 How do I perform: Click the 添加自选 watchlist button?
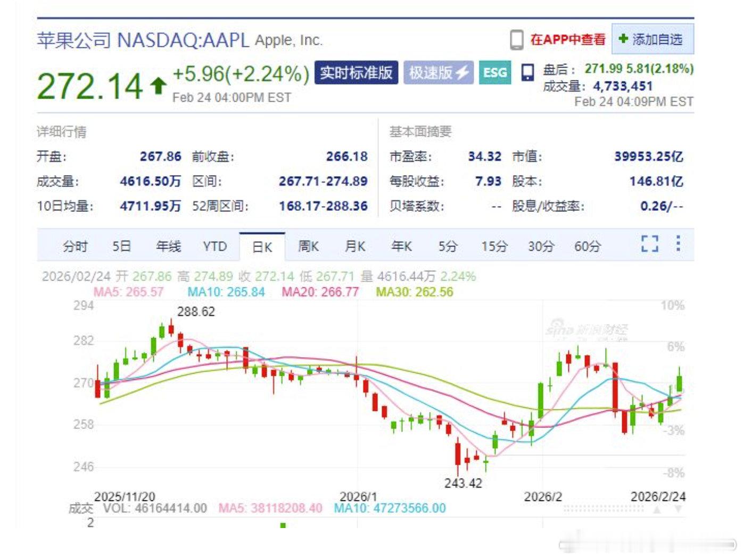pos(654,38)
